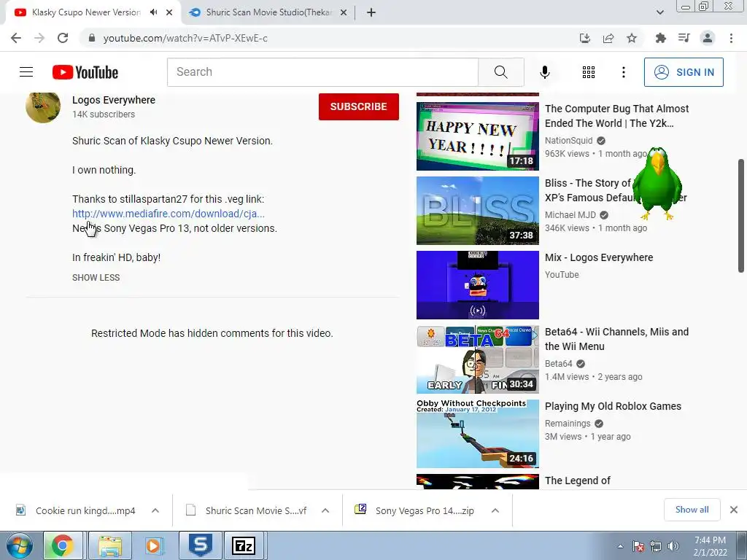Click the SIGN IN button
Screen dimensions: 747x560
point(684,72)
